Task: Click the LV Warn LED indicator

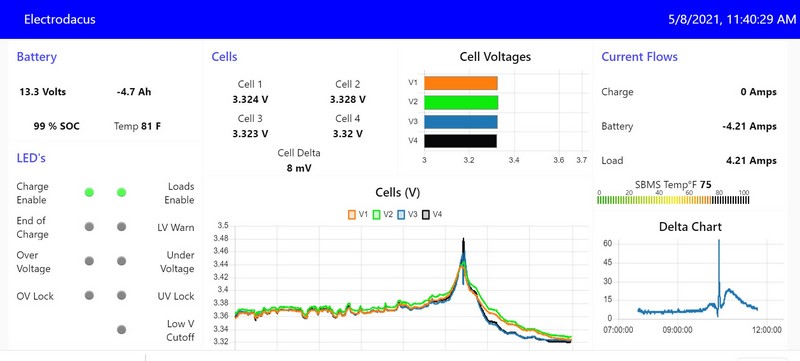Action: pos(121,227)
